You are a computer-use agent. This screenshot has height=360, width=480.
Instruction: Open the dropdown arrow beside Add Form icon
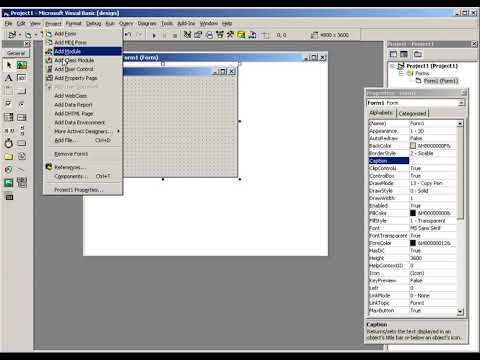(36, 35)
